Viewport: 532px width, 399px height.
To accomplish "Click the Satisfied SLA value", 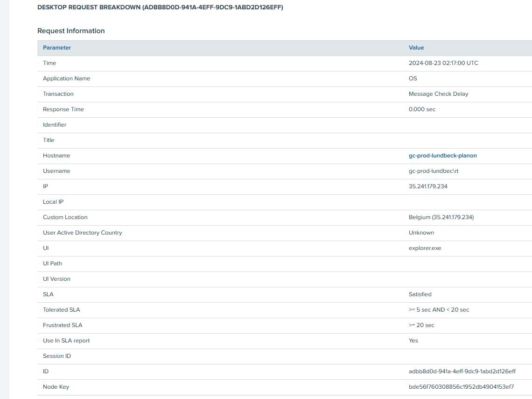I will click(x=420, y=294).
